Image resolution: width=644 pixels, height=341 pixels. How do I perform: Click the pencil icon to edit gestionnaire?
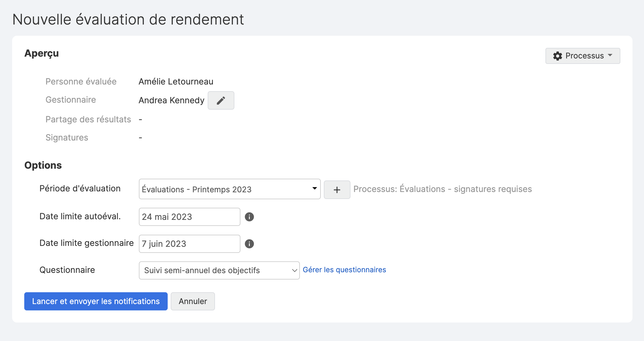pyautogui.click(x=221, y=100)
